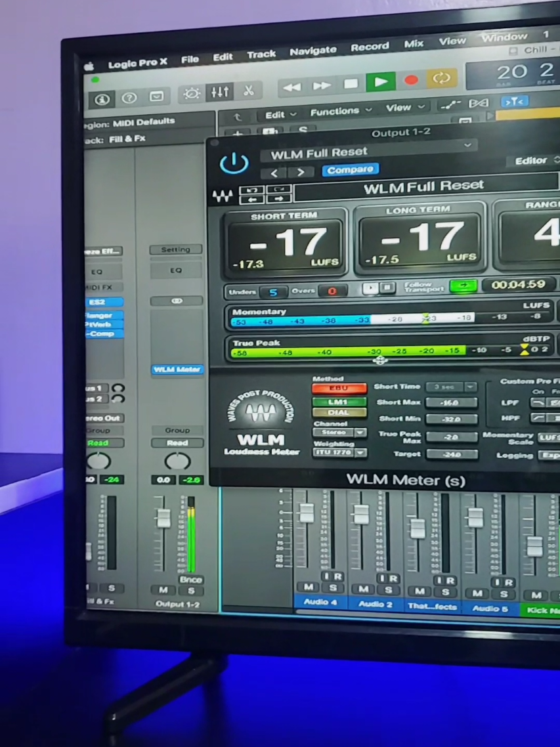Viewport: 560px width, 747px height.
Task: Open the Record menu
Action: (x=370, y=47)
